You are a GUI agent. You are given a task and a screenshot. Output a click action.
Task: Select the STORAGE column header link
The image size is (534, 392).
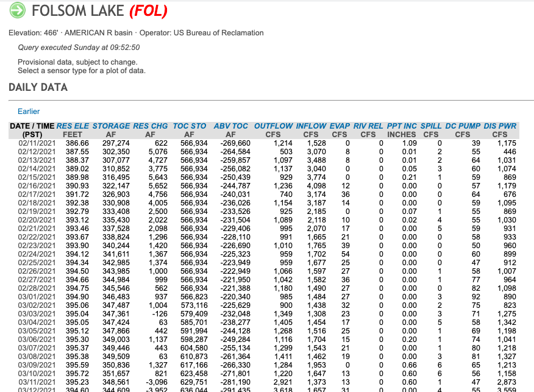[111, 126]
